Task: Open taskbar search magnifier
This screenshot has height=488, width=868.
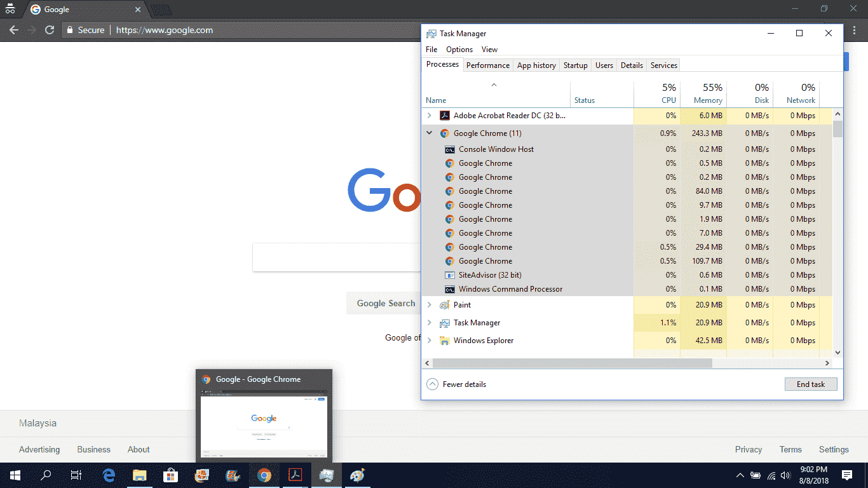Action: tap(46, 475)
